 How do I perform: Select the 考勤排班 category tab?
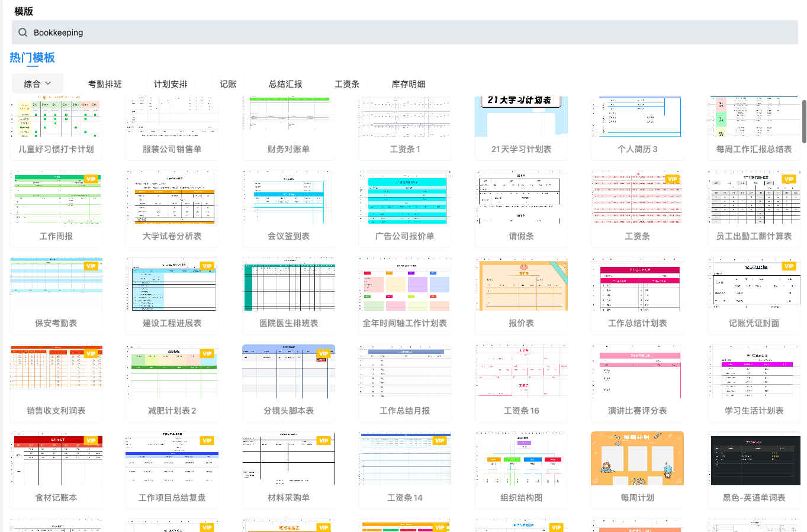click(105, 84)
